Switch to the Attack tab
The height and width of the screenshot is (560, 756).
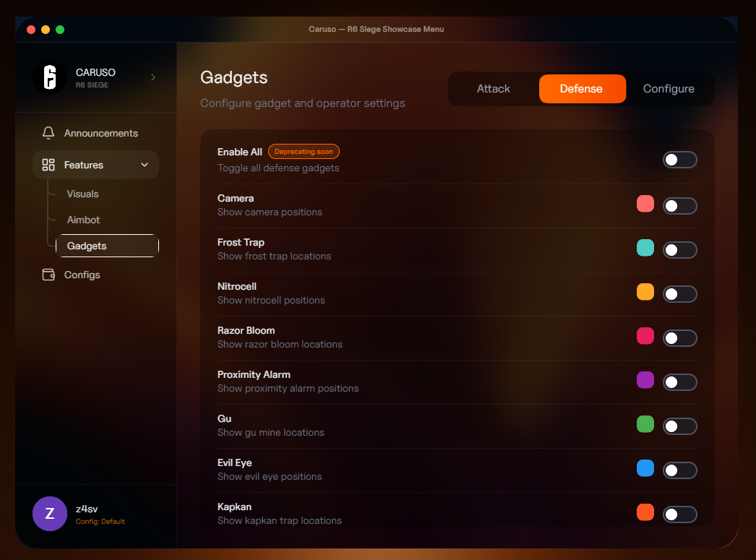[x=493, y=89]
